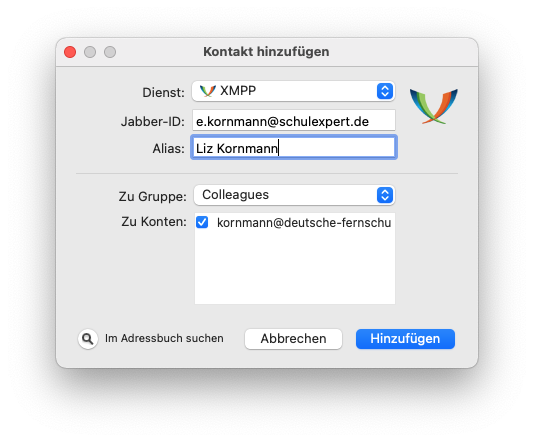
Task: Click the Dienst dropdown stepper arrows
Action: coord(385,91)
